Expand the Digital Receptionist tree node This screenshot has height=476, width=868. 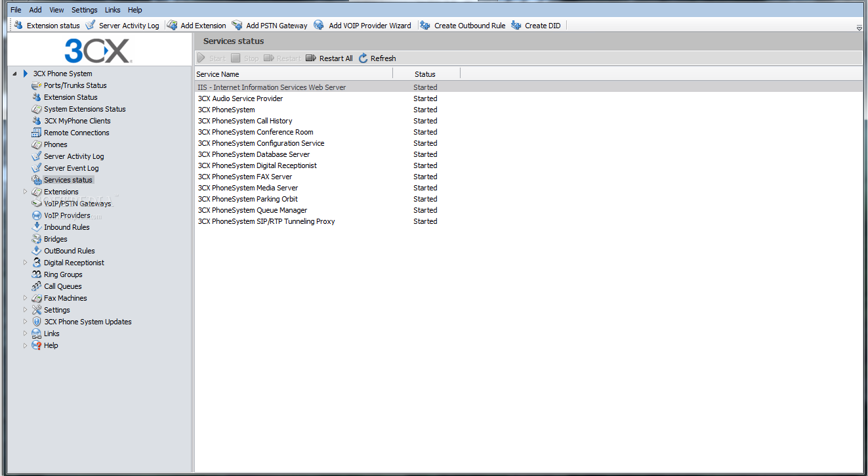click(x=26, y=263)
